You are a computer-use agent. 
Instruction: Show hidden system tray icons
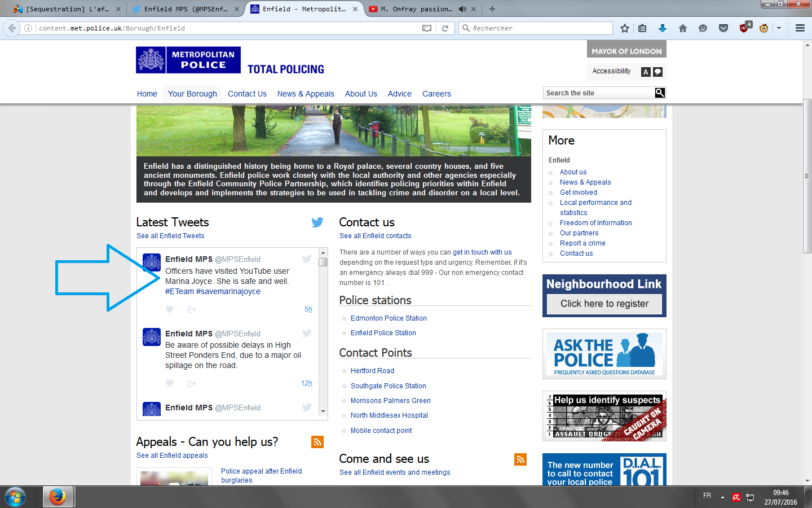(722, 497)
